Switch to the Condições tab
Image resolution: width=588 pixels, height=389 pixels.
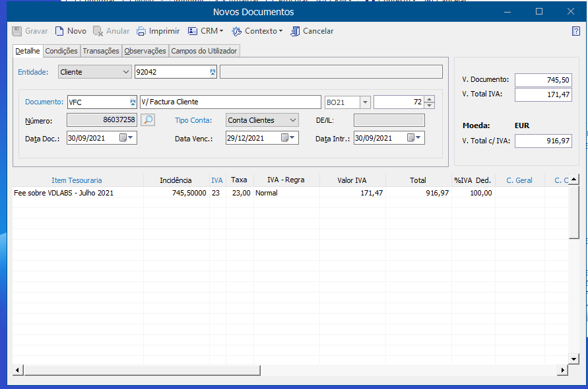(x=61, y=51)
